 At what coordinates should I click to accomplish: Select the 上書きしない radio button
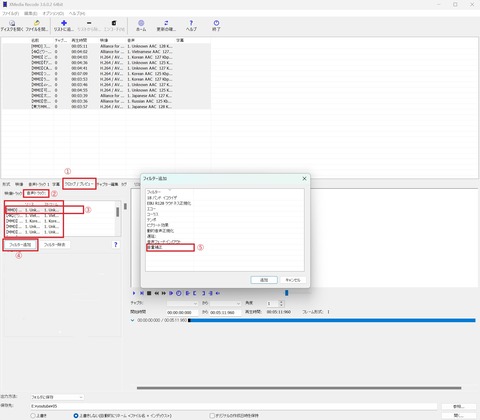click(76, 416)
